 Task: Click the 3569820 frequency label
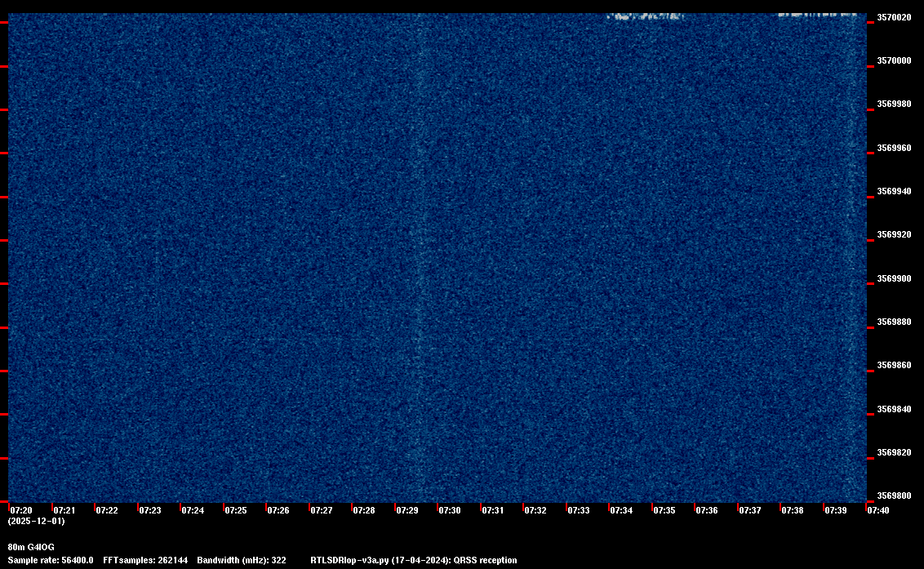coord(894,453)
